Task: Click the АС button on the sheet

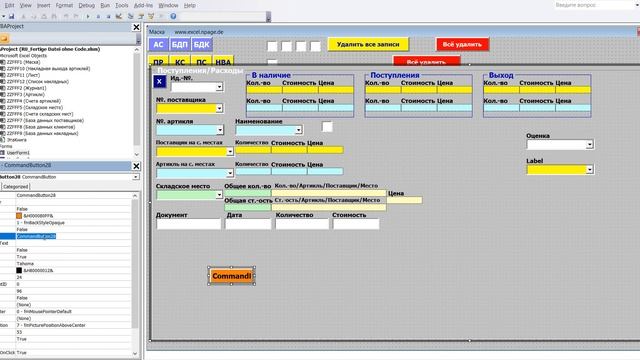Action: 158,44
